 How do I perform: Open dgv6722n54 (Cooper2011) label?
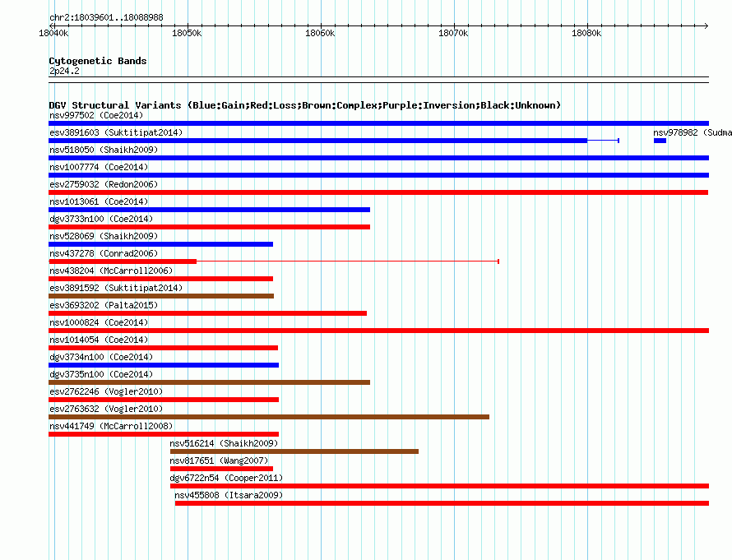(226, 478)
